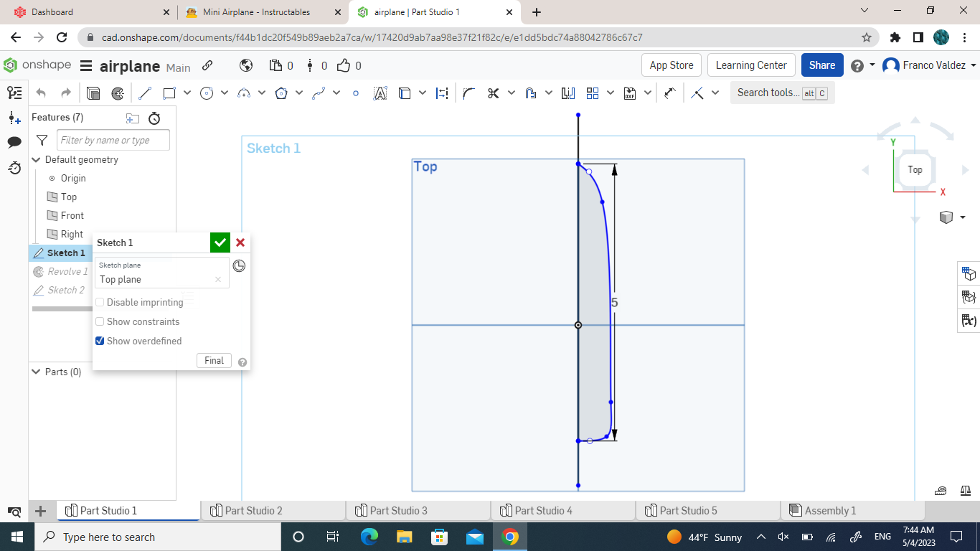Select the Dimension tool
The image size is (980, 551).
[443, 93]
